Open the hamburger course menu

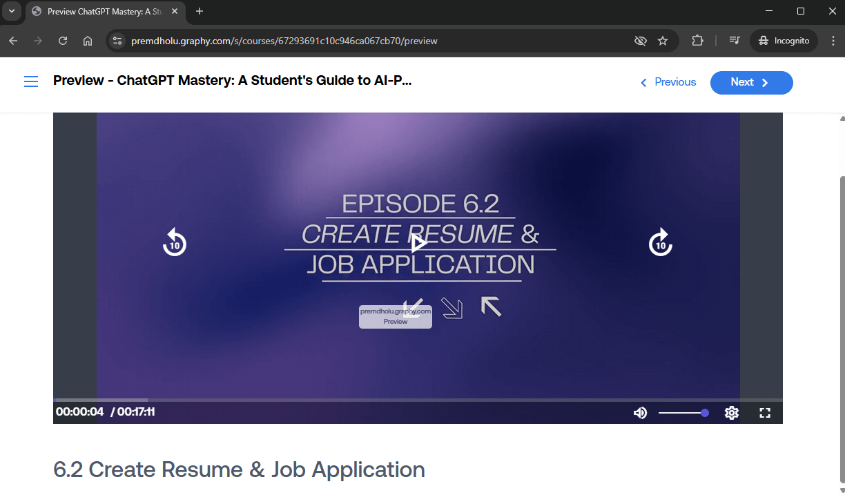click(x=31, y=81)
